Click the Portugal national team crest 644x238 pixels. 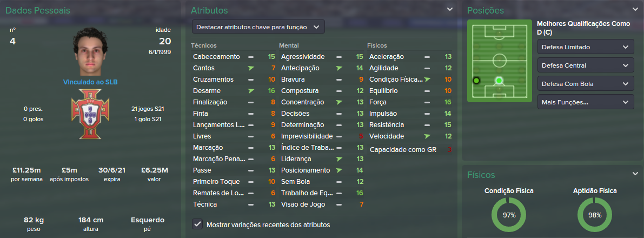[90, 113]
